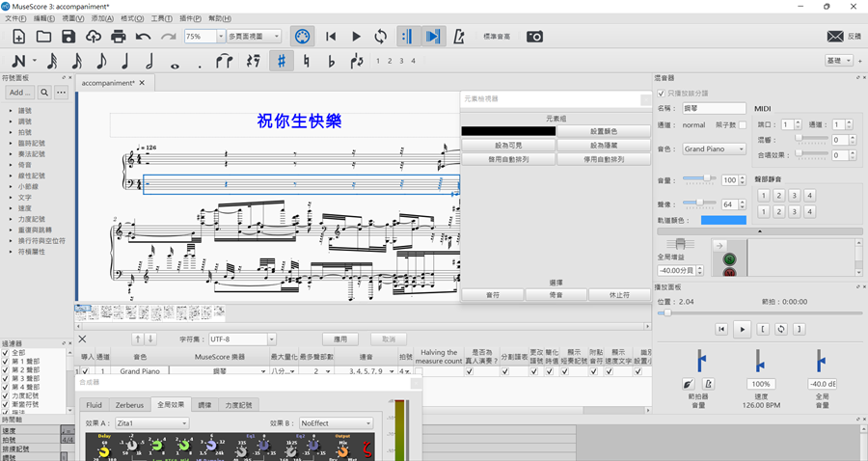The height and width of the screenshot is (461, 868).
Task: Toggle the 架子鼓 checkbox in mixer
Action: coord(743,125)
